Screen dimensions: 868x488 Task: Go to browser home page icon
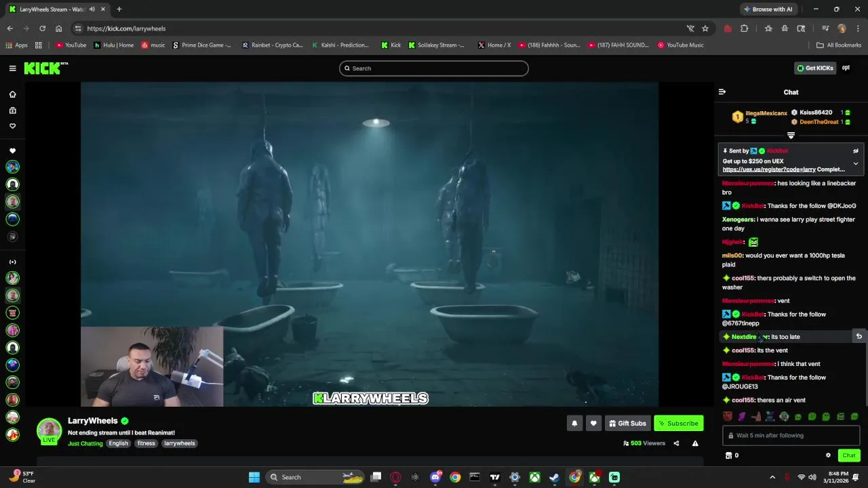pyautogui.click(x=58, y=28)
